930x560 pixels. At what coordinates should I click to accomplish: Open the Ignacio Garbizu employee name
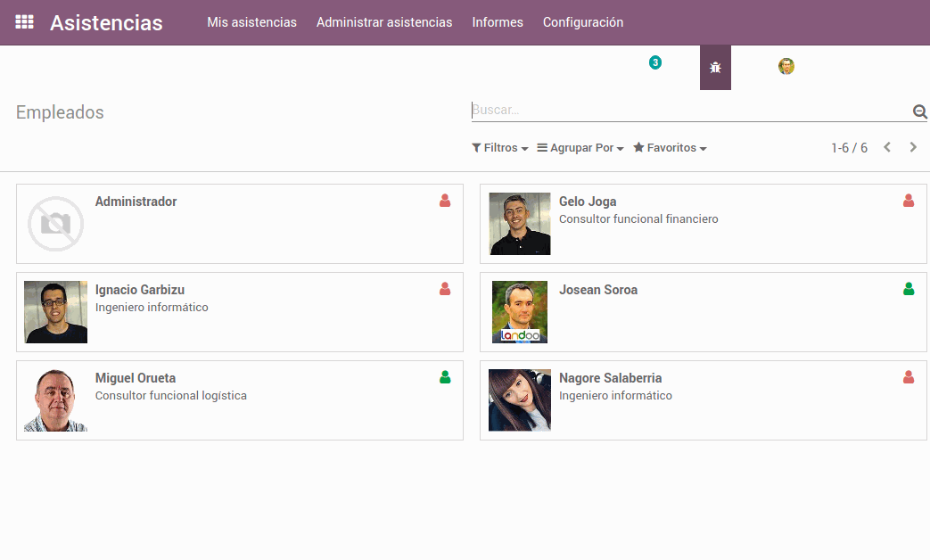[140, 290]
